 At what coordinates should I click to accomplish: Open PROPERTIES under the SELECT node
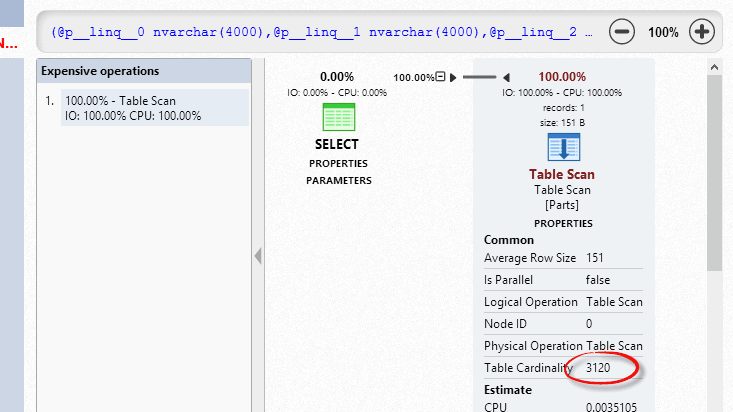point(338,164)
